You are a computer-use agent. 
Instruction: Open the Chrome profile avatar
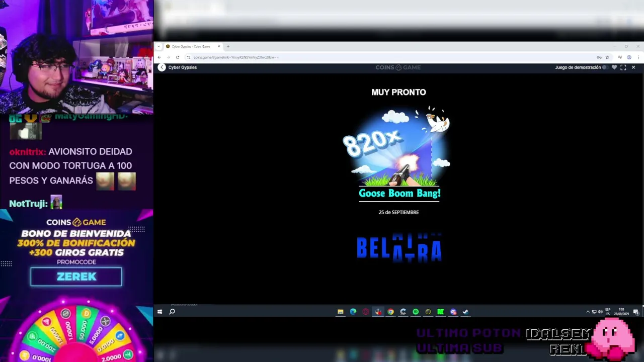629,57
